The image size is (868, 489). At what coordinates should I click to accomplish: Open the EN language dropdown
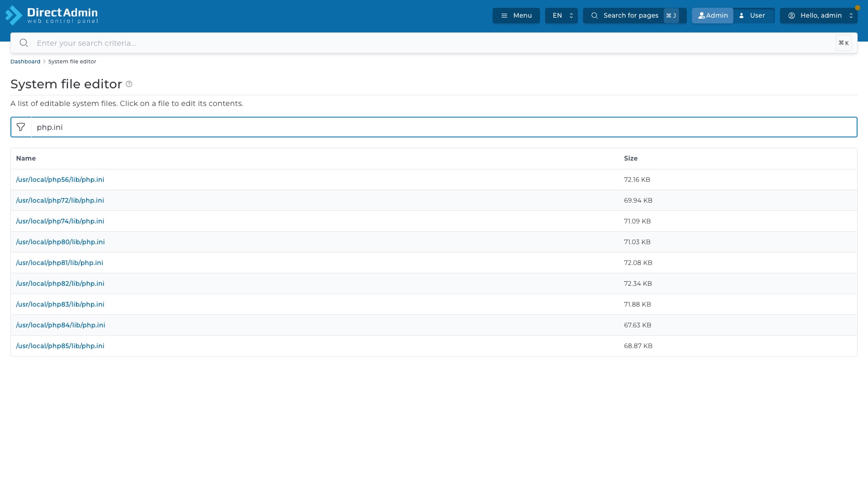pos(561,16)
